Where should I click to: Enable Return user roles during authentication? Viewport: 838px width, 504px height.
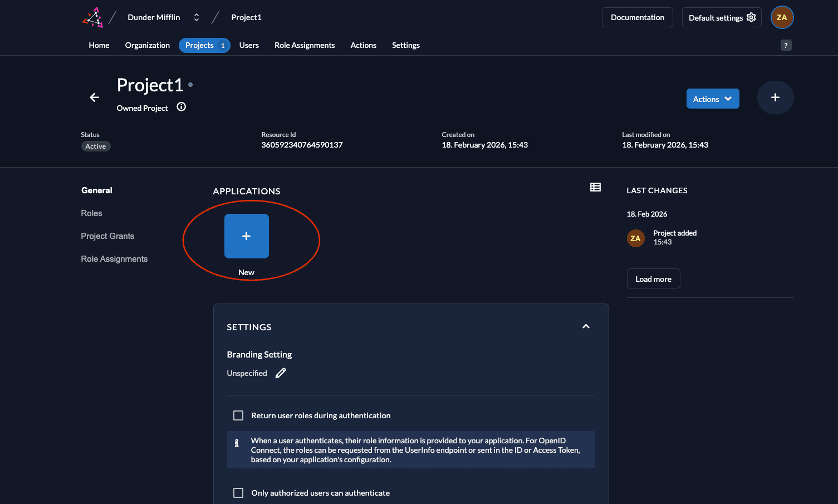click(x=238, y=415)
